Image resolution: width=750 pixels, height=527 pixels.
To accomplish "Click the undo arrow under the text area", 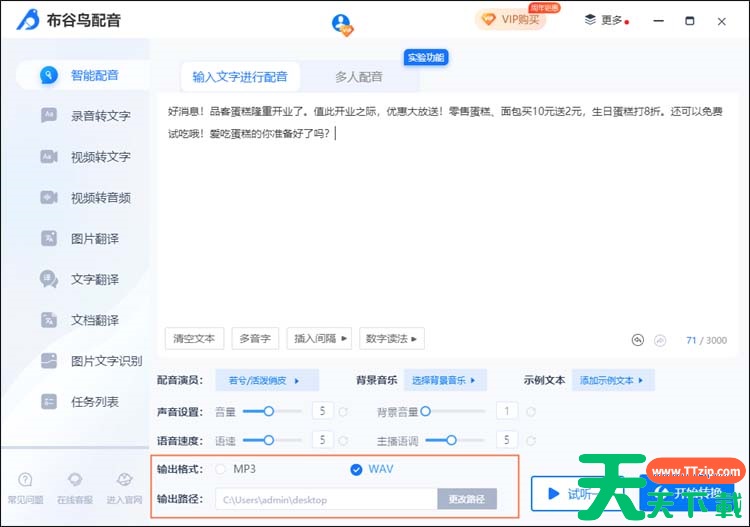I will [638, 340].
